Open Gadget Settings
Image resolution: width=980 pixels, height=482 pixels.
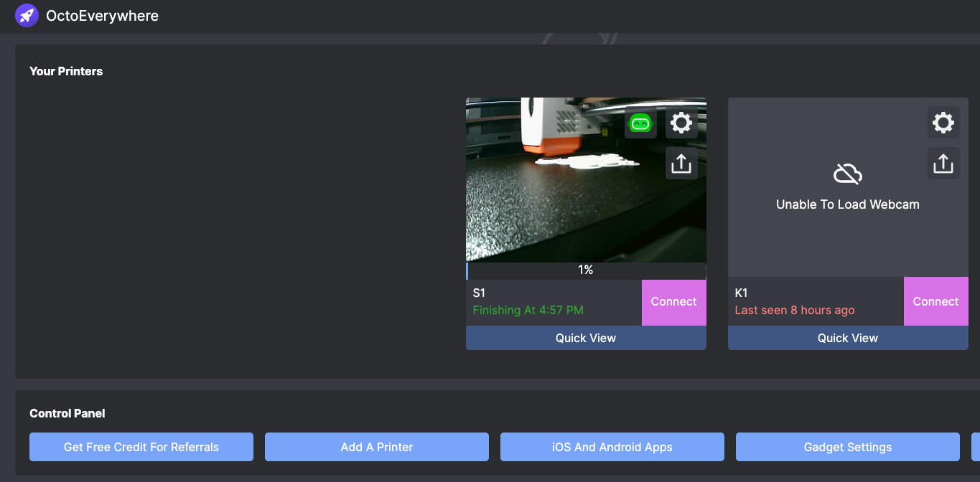click(848, 447)
